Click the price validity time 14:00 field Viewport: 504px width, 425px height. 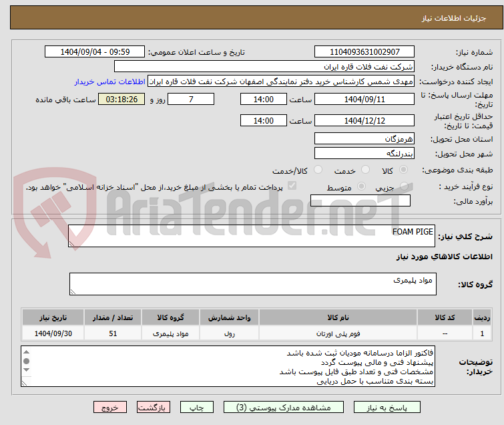264,120
